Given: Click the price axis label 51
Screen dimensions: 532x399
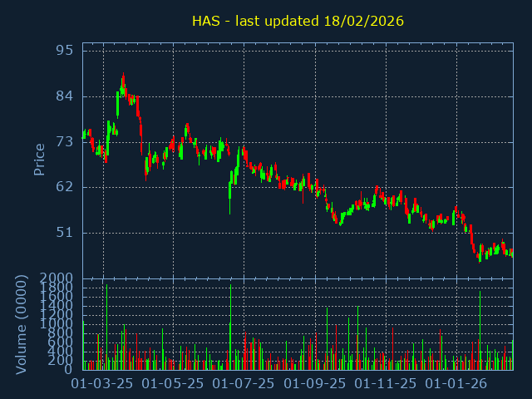Looking at the screenshot, I should point(65,233).
